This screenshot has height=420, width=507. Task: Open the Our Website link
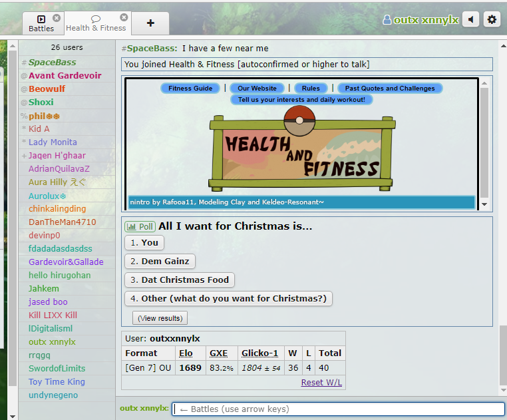pos(257,88)
